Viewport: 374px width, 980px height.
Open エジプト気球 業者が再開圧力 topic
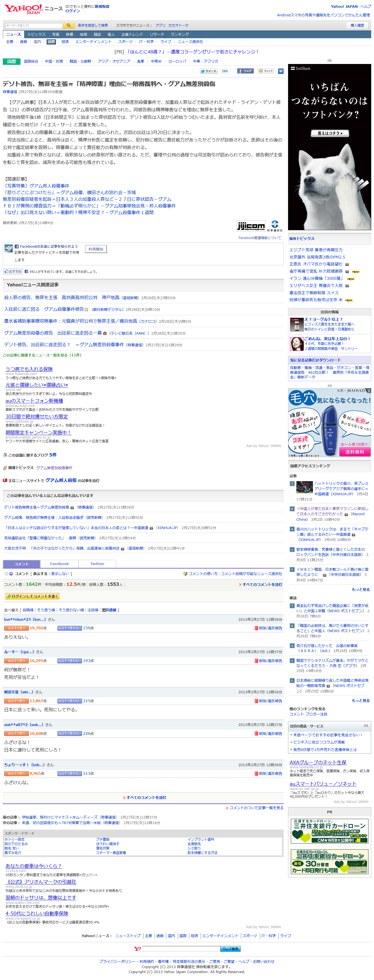point(316,250)
